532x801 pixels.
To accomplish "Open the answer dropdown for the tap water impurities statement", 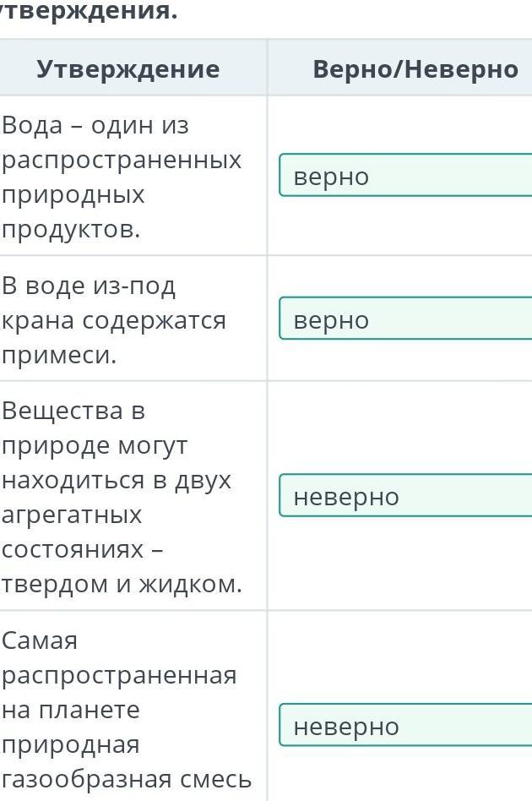I will tap(406, 319).
